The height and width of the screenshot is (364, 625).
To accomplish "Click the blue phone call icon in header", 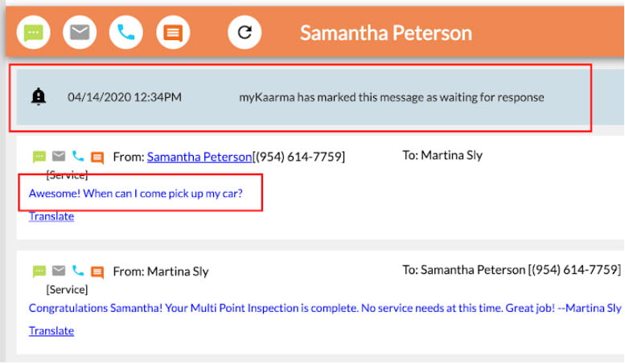I will pos(126,32).
